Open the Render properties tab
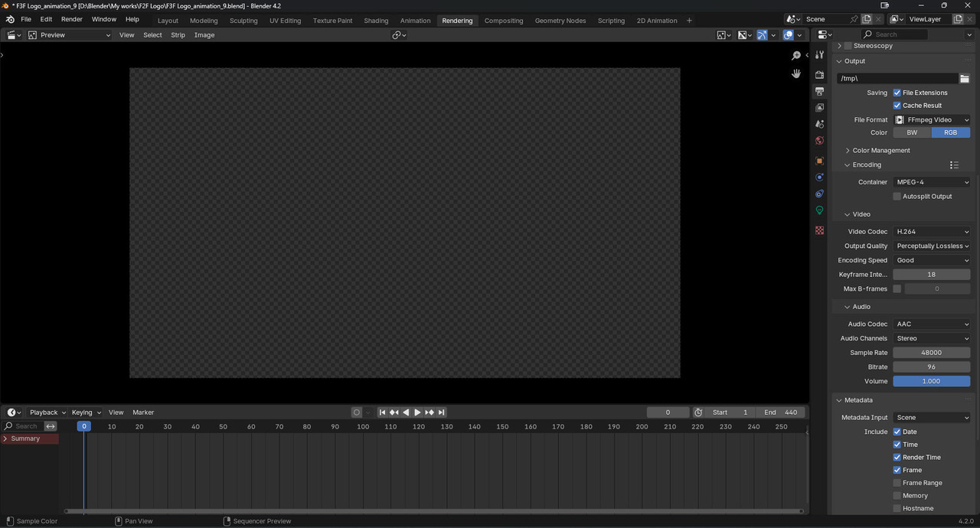The height and width of the screenshot is (528, 980). coord(819,75)
